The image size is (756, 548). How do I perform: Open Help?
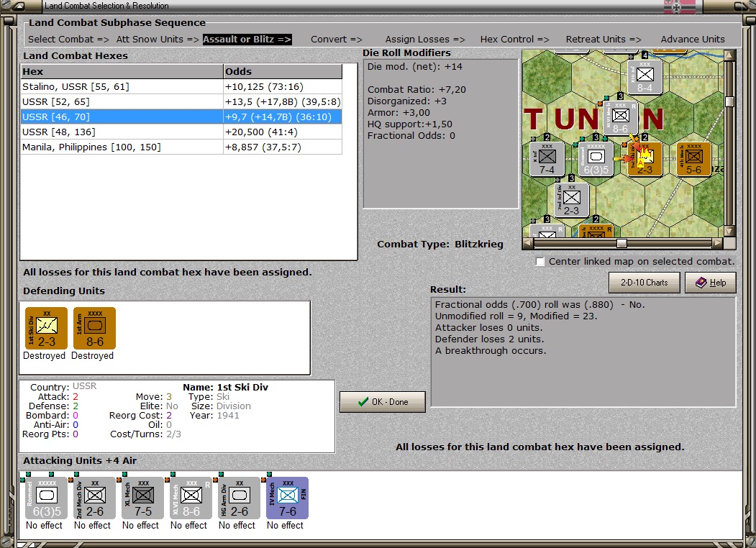click(711, 283)
